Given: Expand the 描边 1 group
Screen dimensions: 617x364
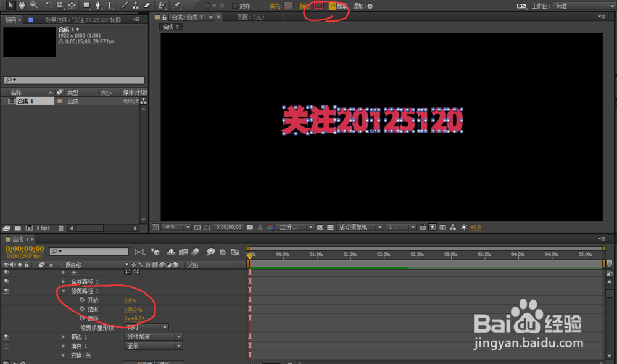Looking at the screenshot, I should tap(64, 337).
